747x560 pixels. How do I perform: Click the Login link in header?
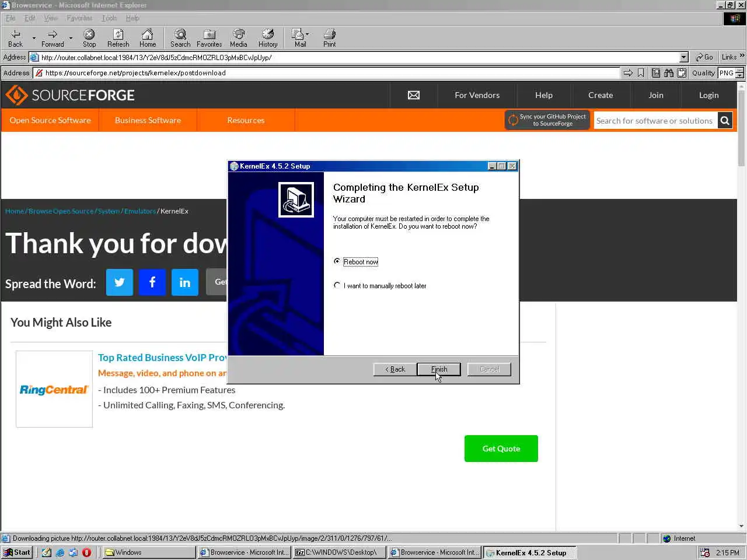(x=709, y=95)
